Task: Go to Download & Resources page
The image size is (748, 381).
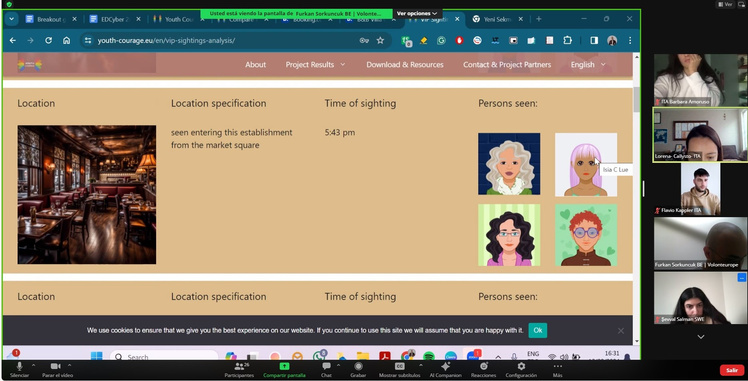Action: (405, 64)
